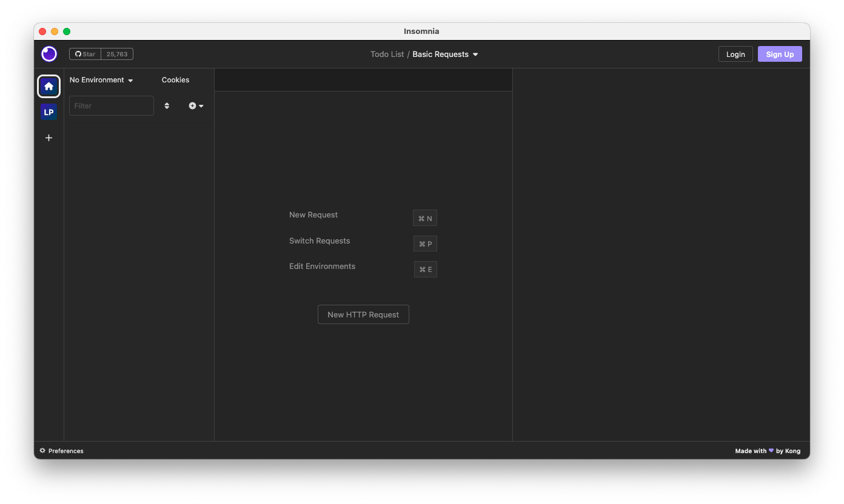Expand the No Environment dropdown

click(101, 80)
